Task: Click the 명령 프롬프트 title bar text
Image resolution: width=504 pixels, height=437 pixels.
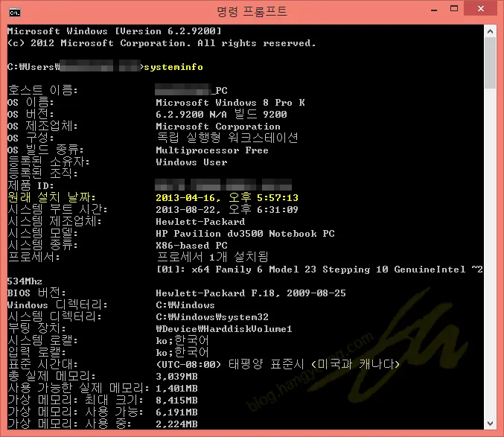Action: coord(252,11)
